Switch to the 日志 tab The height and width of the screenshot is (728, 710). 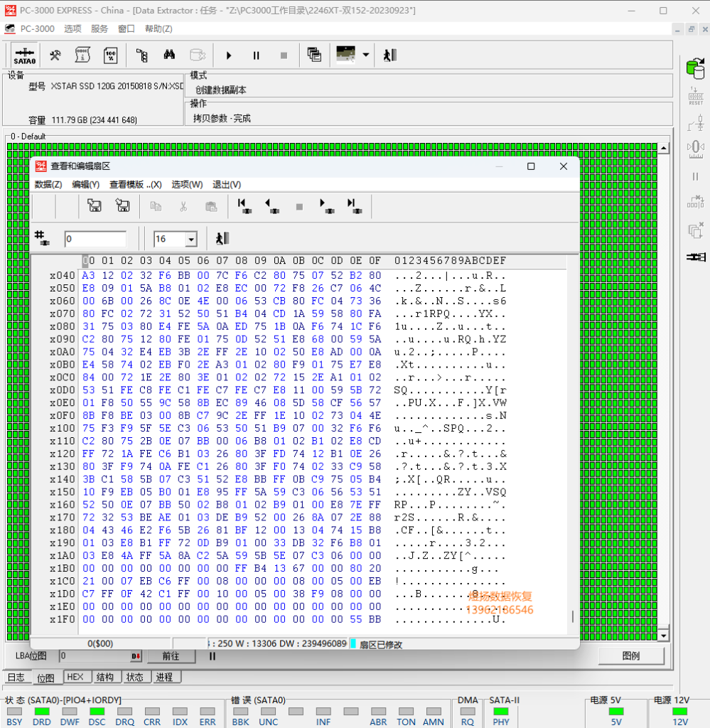click(16, 678)
